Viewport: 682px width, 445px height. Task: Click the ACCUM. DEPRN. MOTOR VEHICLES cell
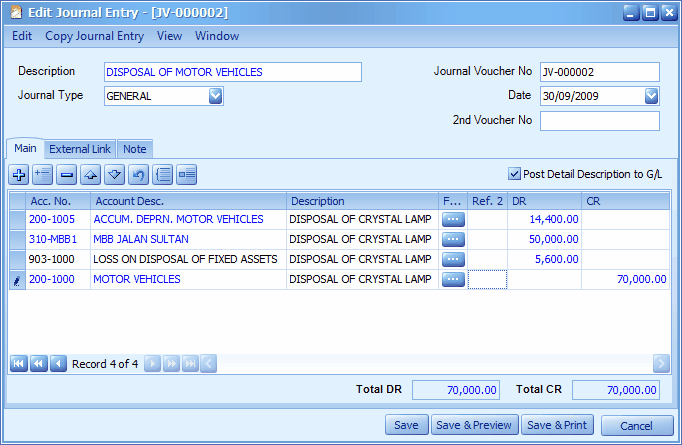188,219
